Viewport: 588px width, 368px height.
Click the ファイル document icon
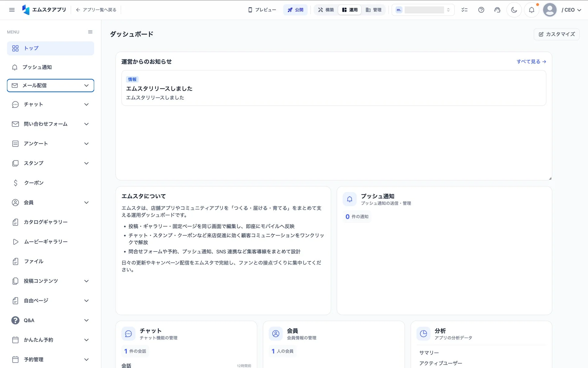pyautogui.click(x=15, y=261)
